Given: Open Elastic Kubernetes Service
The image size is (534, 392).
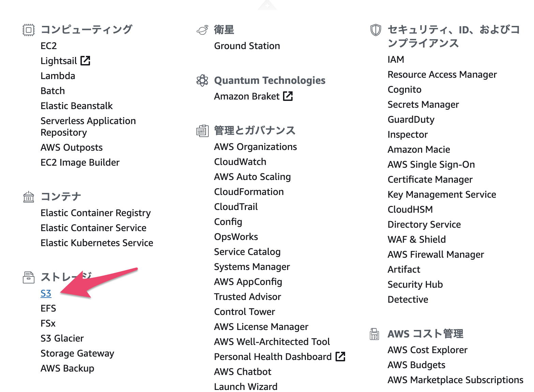Looking at the screenshot, I should pyautogui.click(x=97, y=243).
